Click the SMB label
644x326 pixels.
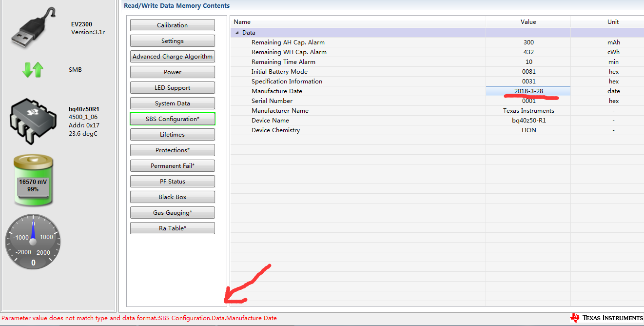pyautogui.click(x=75, y=70)
